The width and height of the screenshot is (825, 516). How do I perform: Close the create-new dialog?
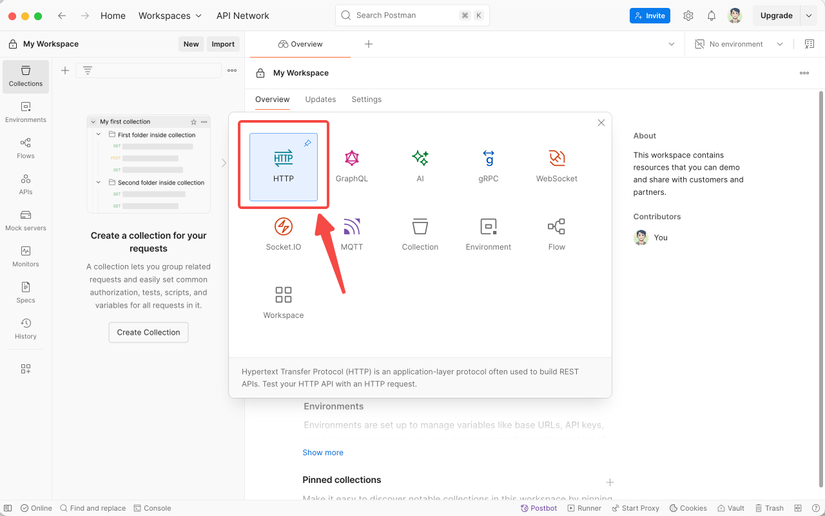click(601, 123)
